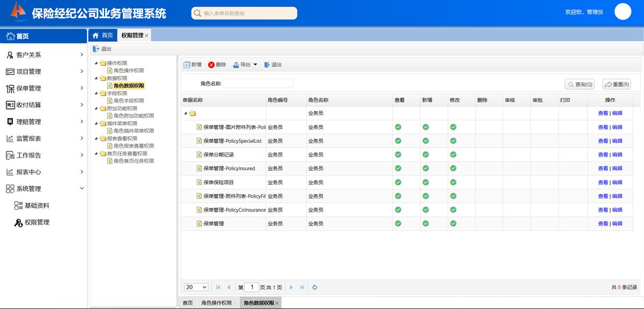Go to next page arrow icon
644x309 pixels.
[x=291, y=288]
